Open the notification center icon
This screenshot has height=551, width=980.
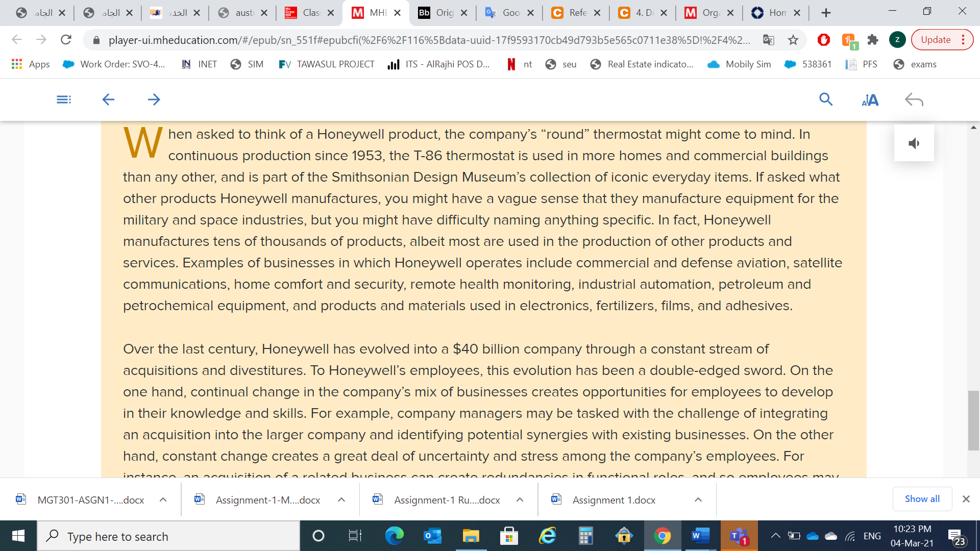coord(956,537)
